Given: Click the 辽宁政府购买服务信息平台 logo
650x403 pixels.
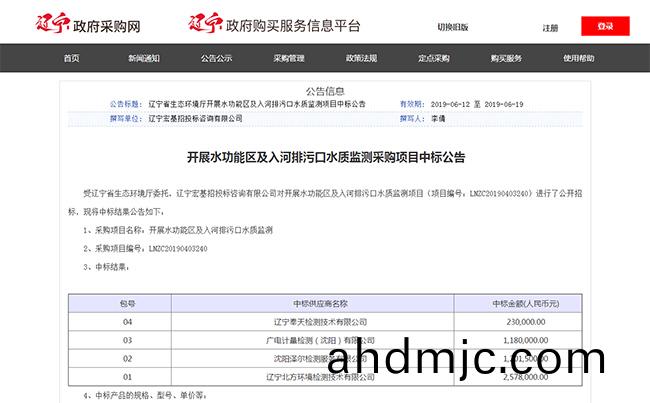Looking at the screenshot, I should [x=274, y=24].
